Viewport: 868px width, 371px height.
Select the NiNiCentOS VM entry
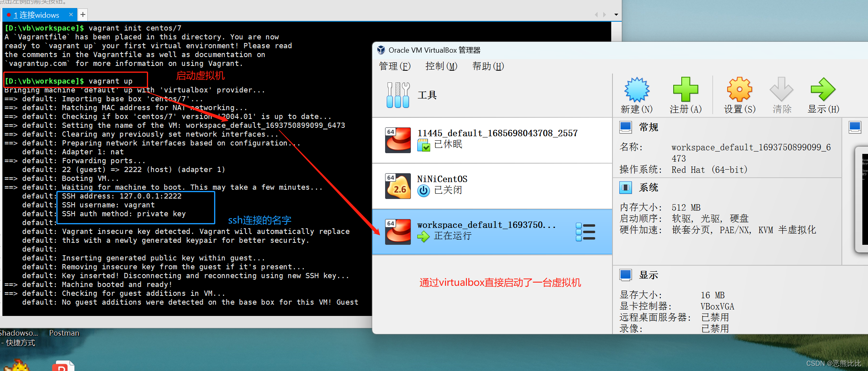[x=492, y=186]
